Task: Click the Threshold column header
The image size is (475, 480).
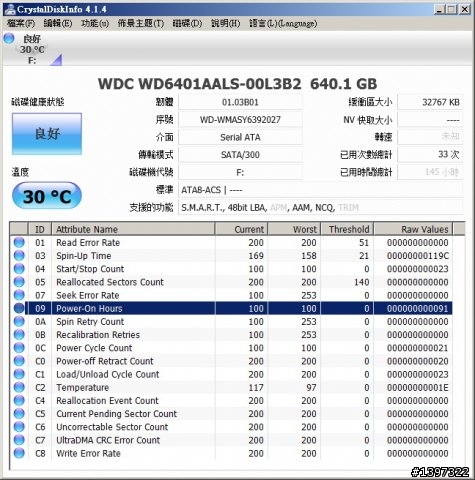Action: point(347,229)
